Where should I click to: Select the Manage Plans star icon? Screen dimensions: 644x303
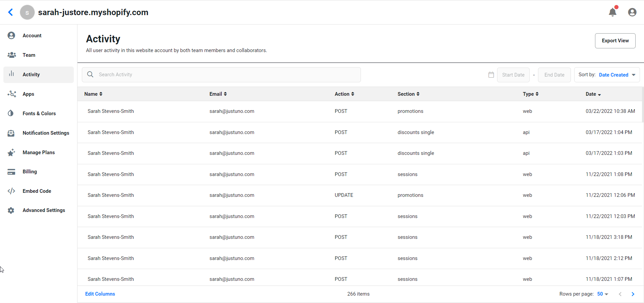[11, 152]
